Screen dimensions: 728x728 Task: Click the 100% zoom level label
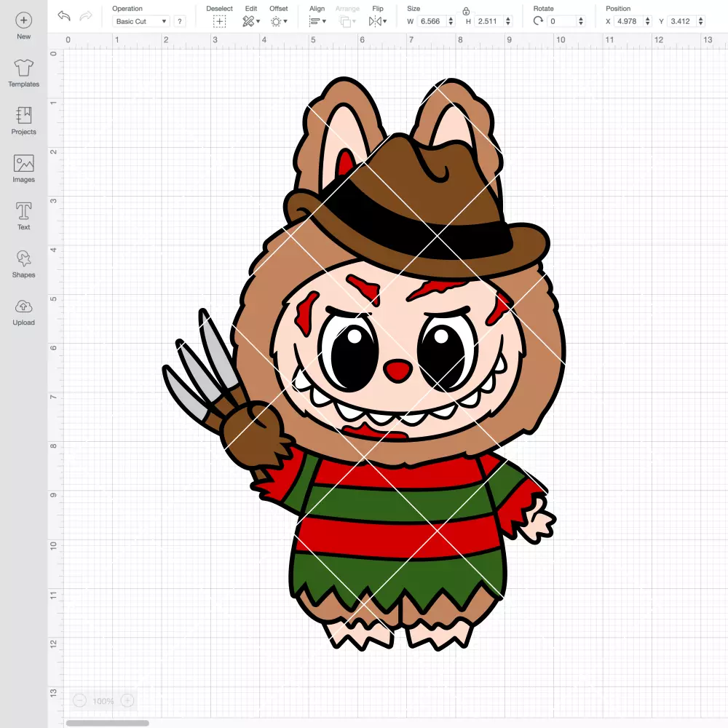103,701
